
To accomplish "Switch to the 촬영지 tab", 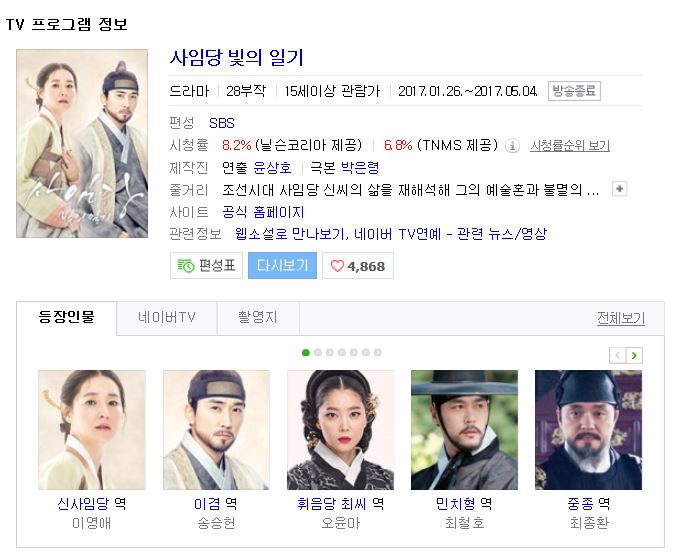I will click(x=258, y=318).
